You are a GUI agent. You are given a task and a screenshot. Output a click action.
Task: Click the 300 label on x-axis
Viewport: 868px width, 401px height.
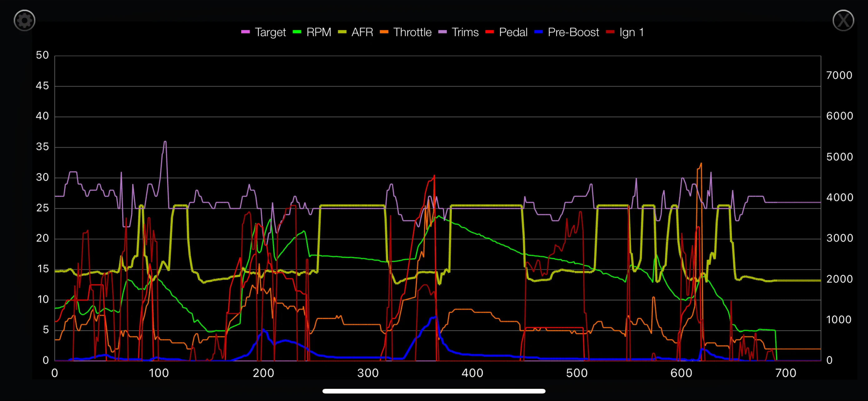coord(368,373)
